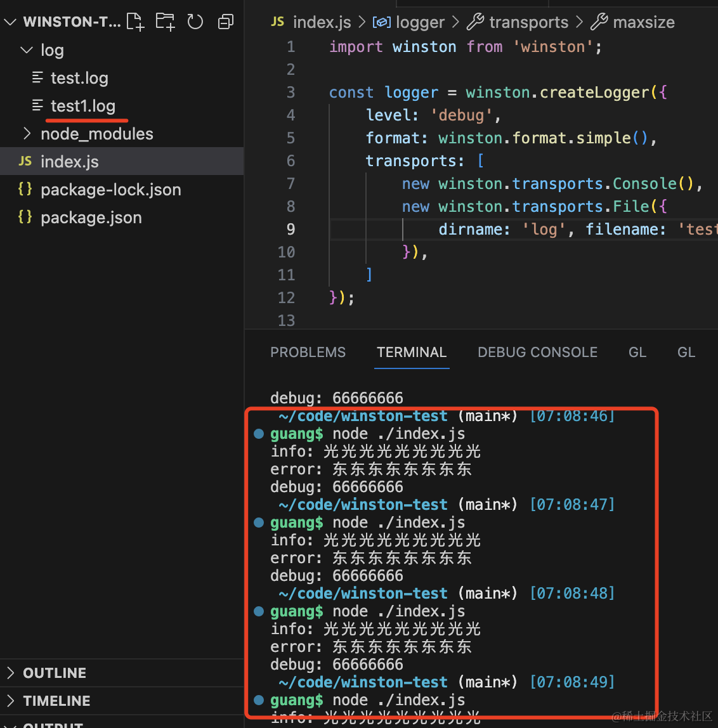This screenshot has width=718, height=728.
Task: Collapse the WINSTON-T project root
Action: [x=10, y=22]
